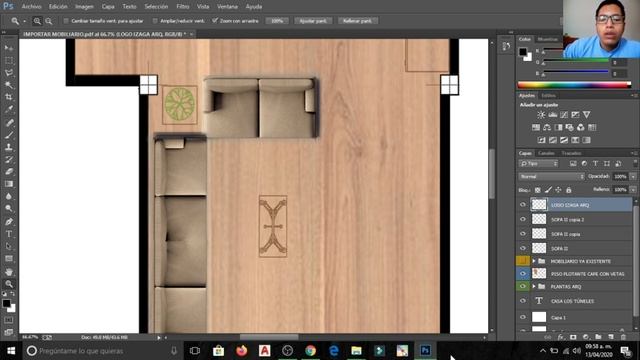Select the Path Selection tool

pyautogui.click(x=9, y=246)
